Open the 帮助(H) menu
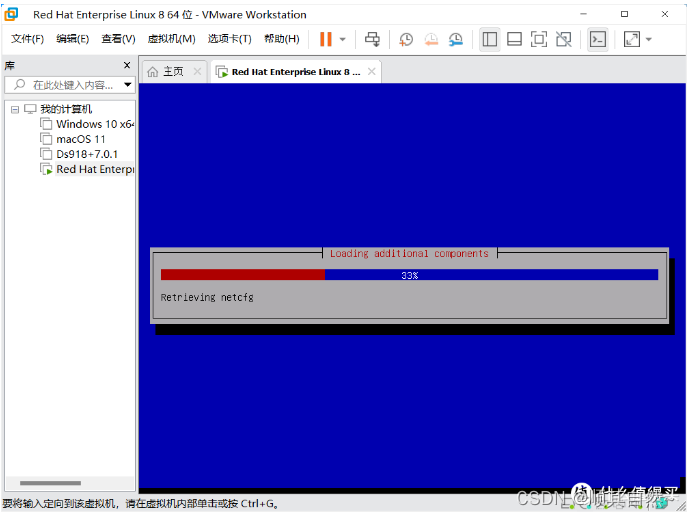The width and height of the screenshot is (690, 518). pyautogui.click(x=282, y=39)
